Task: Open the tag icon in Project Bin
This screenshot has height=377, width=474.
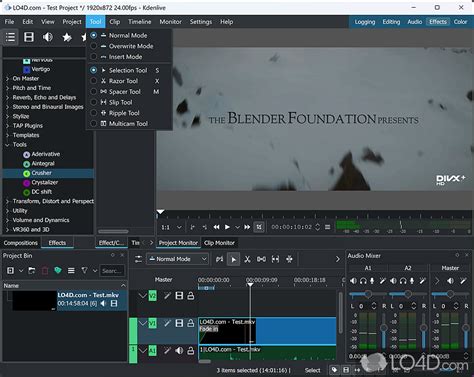Action: (58, 270)
